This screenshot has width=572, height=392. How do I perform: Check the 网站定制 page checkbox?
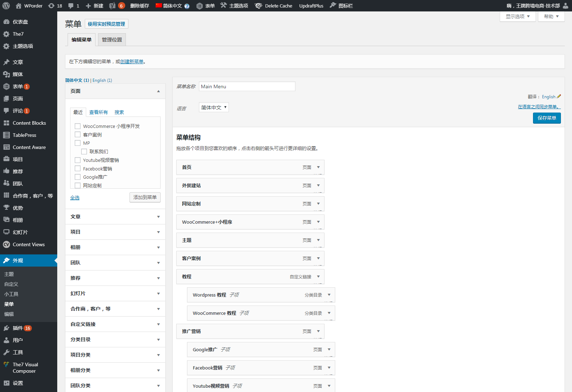(x=78, y=185)
